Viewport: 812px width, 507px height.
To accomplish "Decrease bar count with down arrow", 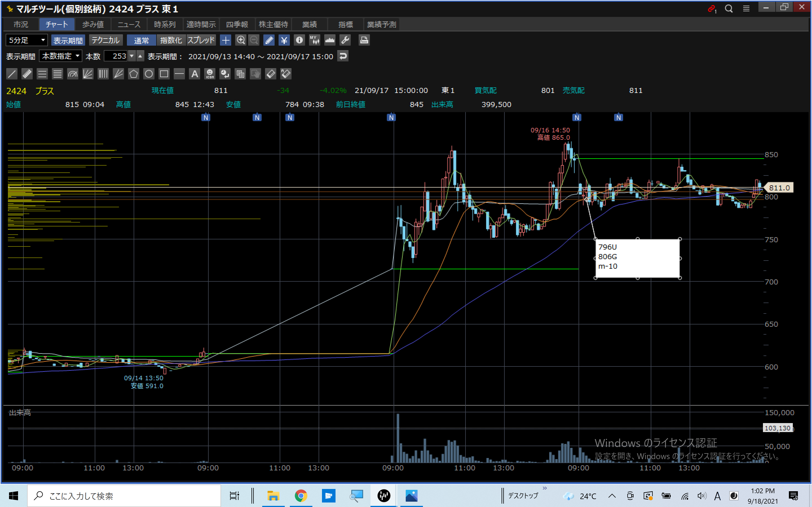I will [x=132, y=56].
